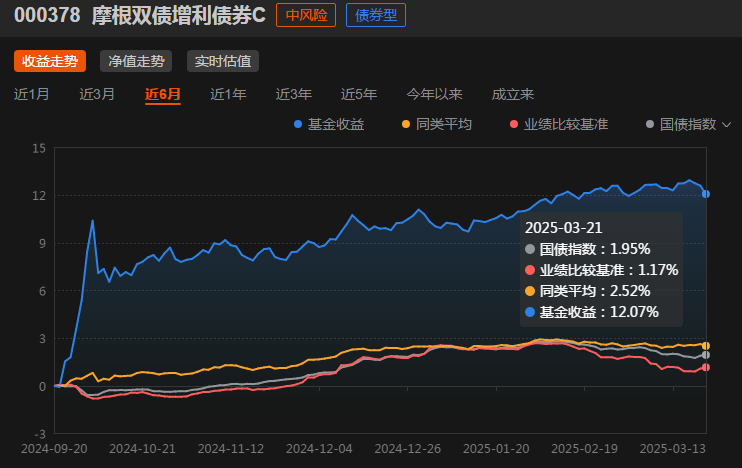Screen dimensions: 742x468
Task: Click the 2025-03-13 x-axis date label
Action: coord(672,449)
